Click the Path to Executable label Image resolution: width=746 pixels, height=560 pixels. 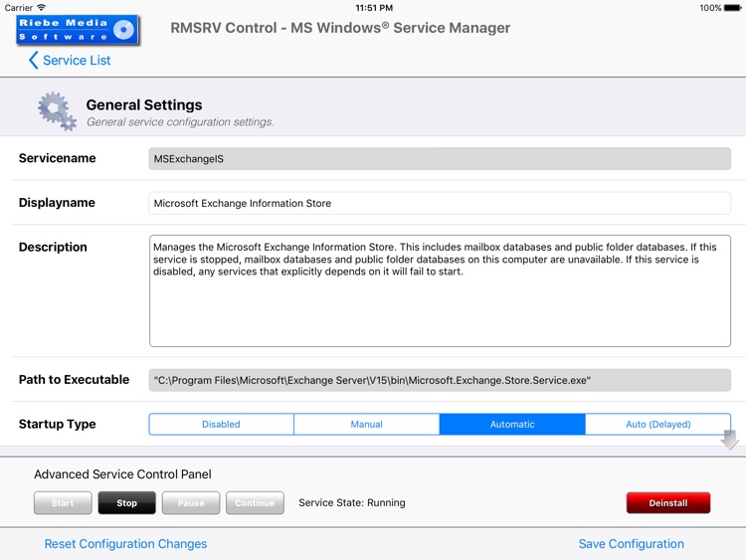(x=74, y=380)
